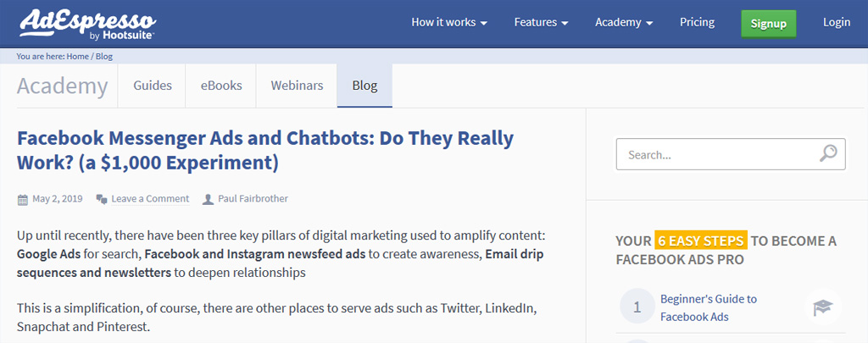This screenshot has width=868, height=343.
Task: Click the search magnifying glass icon
Action: (828, 153)
